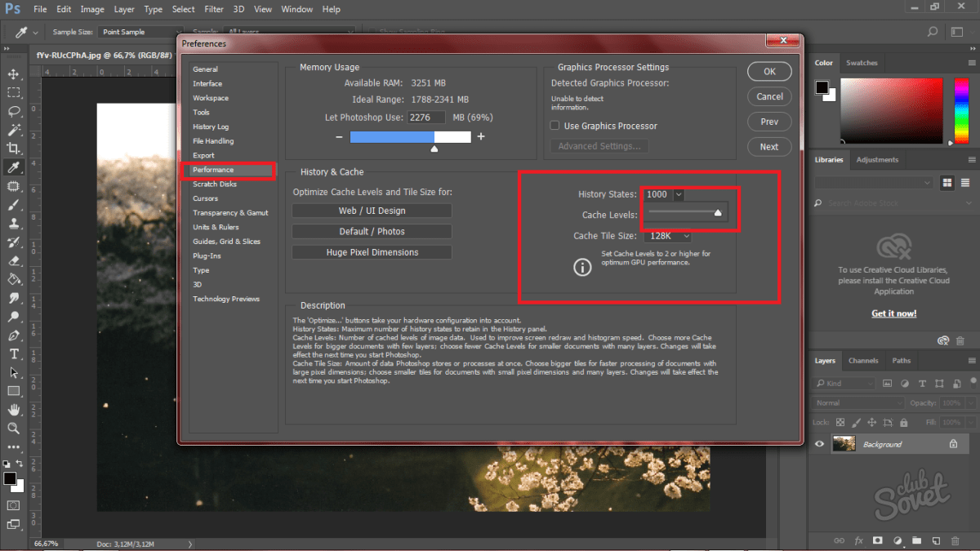Toggle lock position icon in Layers
This screenshot has height=551, width=980.
(x=872, y=422)
